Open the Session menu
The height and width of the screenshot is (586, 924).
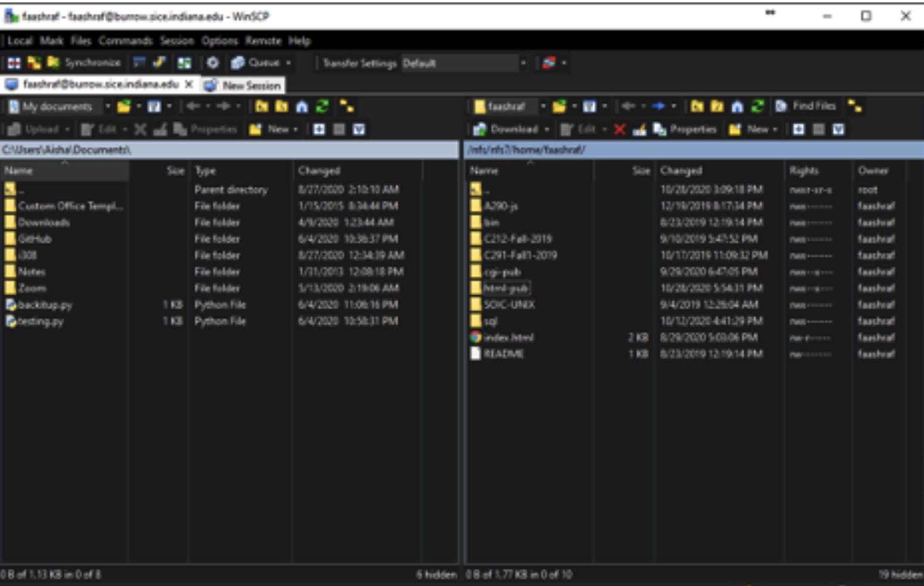177,41
